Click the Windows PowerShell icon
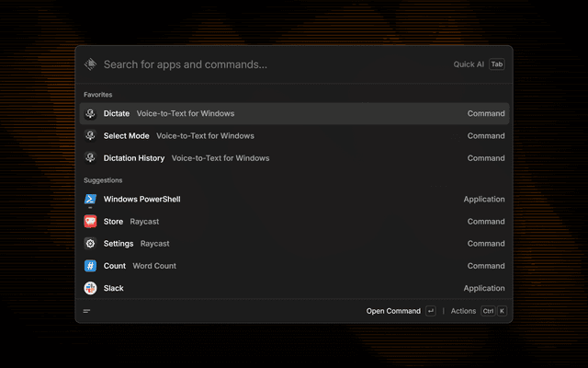This screenshot has height=368, width=588. coord(90,200)
